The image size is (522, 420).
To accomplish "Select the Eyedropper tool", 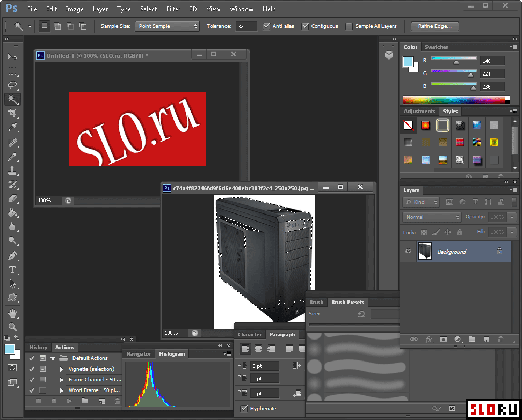I will point(12,127).
